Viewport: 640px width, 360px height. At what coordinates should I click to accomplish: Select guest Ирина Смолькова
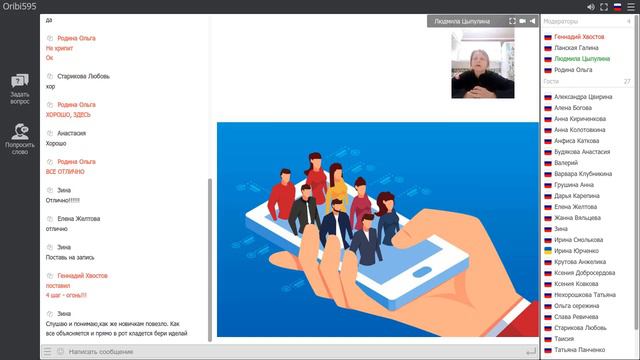[x=578, y=240]
